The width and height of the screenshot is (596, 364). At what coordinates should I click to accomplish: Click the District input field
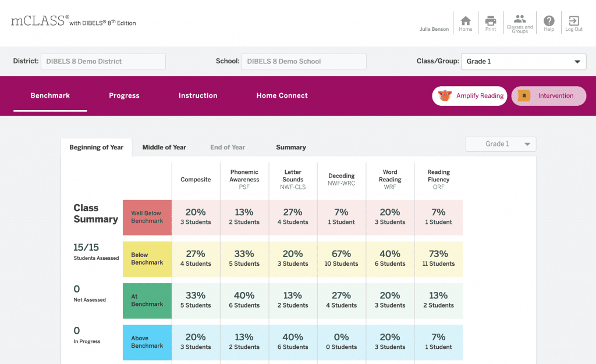click(103, 62)
